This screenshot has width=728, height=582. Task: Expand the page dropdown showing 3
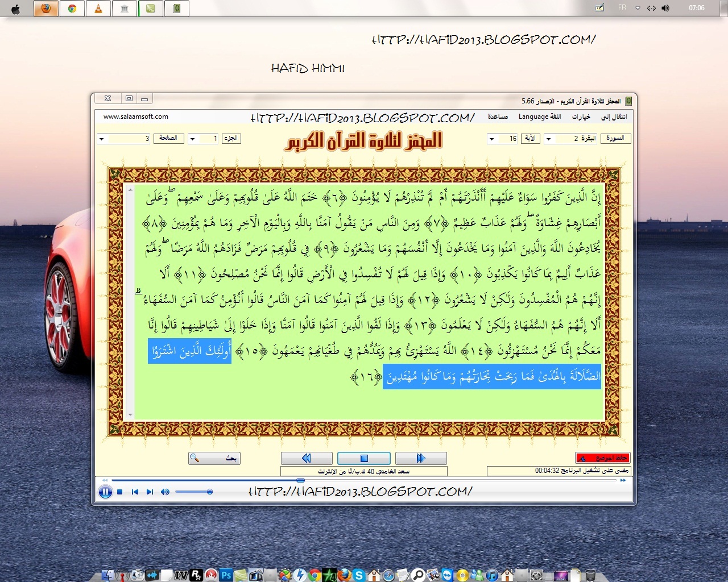[x=101, y=139]
